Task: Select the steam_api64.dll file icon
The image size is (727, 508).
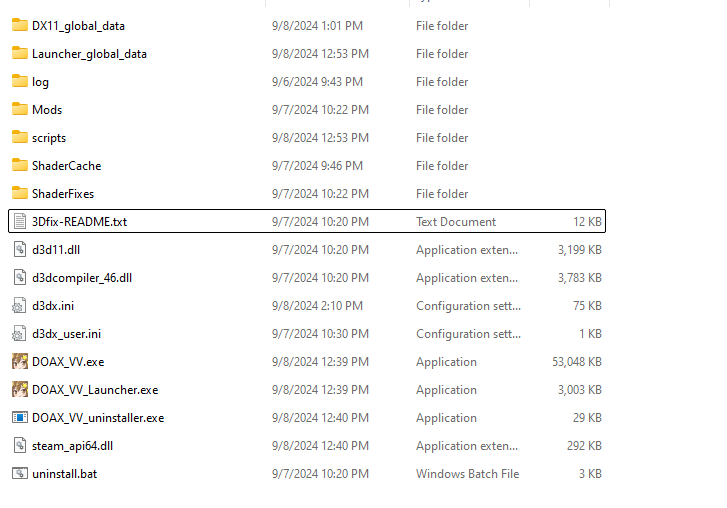Action: (x=19, y=446)
